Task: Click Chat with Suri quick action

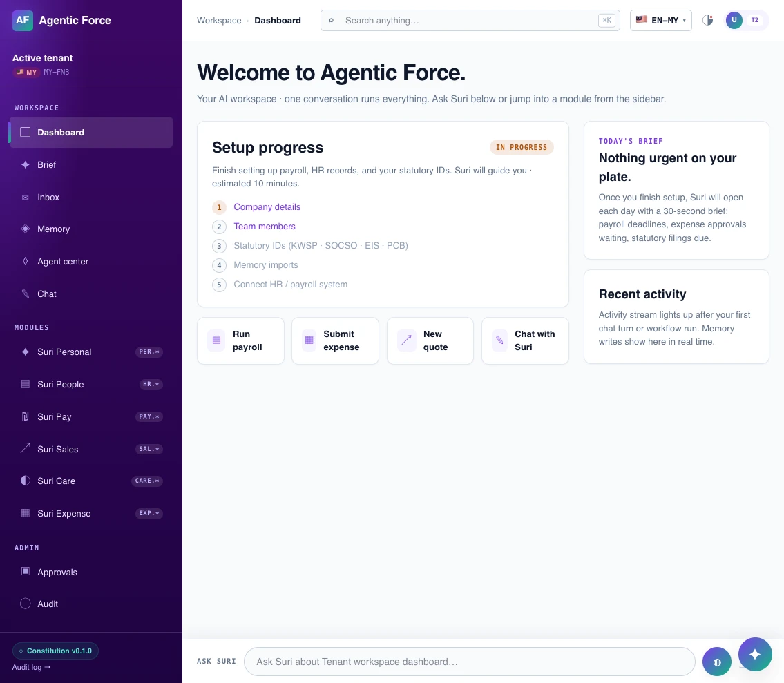Action: point(525,340)
